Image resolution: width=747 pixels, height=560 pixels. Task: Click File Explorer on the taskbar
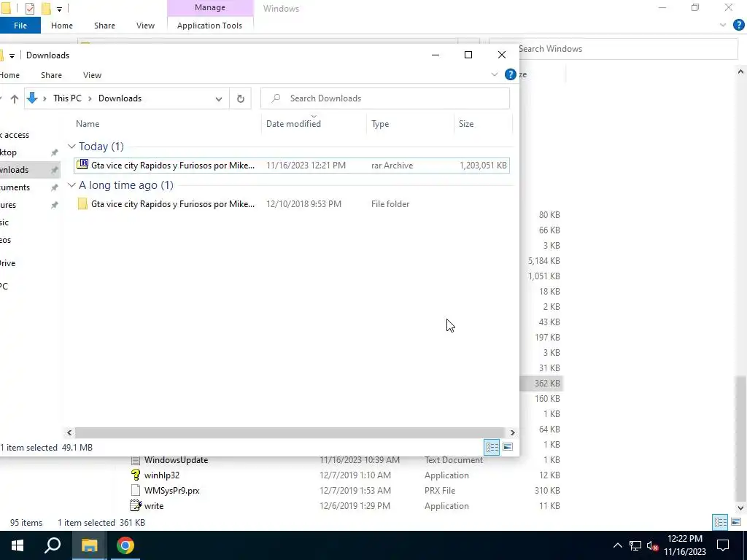89,545
